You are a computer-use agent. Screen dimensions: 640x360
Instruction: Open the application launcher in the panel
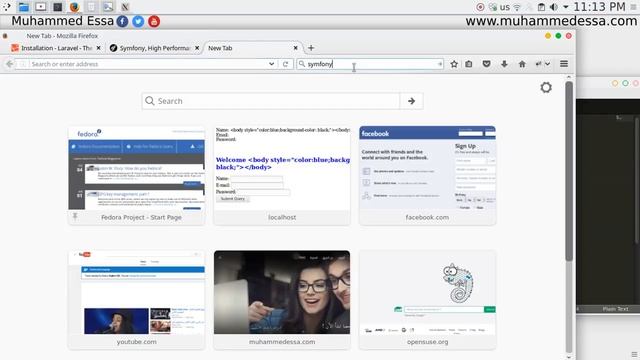coord(7,7)
